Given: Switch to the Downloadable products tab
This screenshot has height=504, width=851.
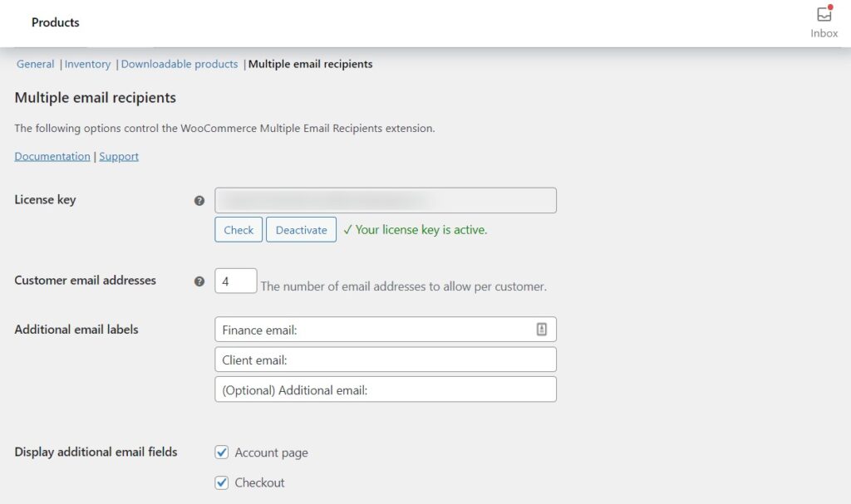Looking at the screenshot, I should coord(179,63).
